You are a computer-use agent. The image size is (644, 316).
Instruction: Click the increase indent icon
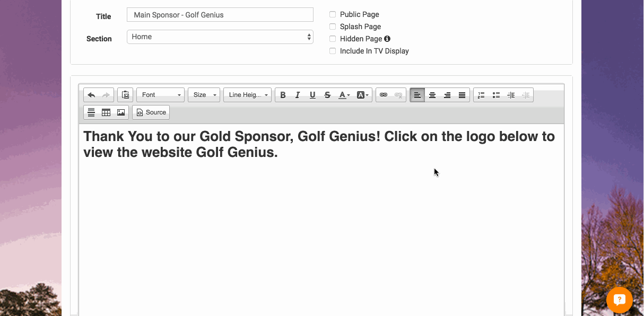pos(511,95)
